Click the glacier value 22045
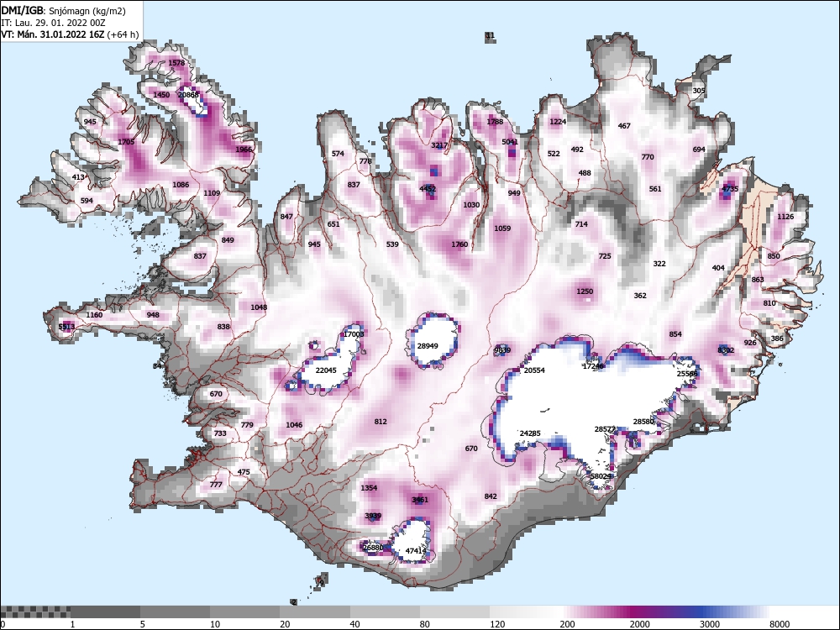Screen dimensions: 840x630 [326, 370]
